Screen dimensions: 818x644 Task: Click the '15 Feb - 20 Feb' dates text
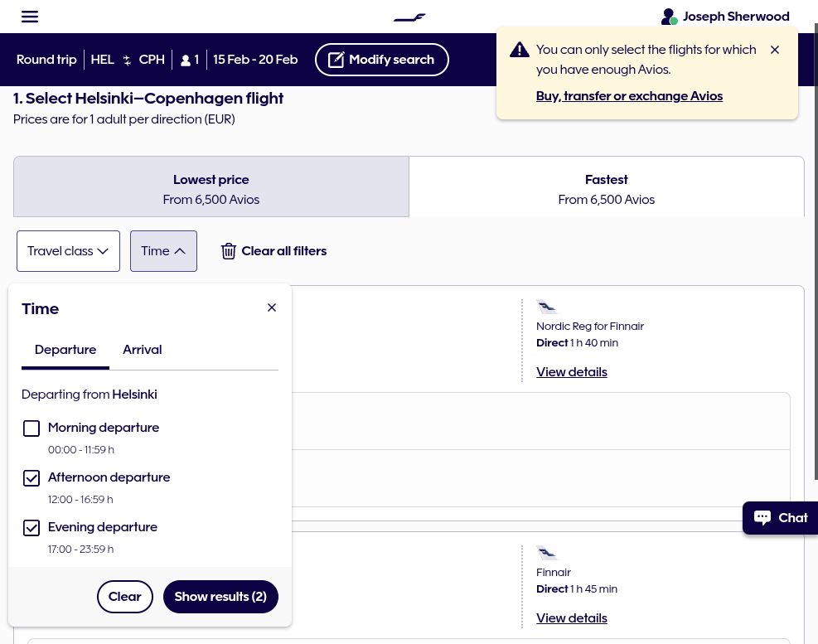pos(255,60)
